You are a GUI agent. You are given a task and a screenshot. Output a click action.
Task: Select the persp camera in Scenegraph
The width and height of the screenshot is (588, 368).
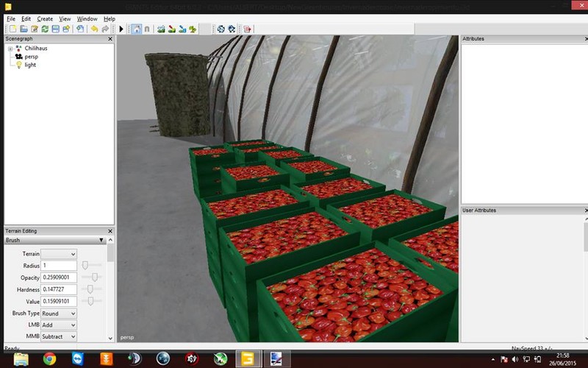click(31, 57)
